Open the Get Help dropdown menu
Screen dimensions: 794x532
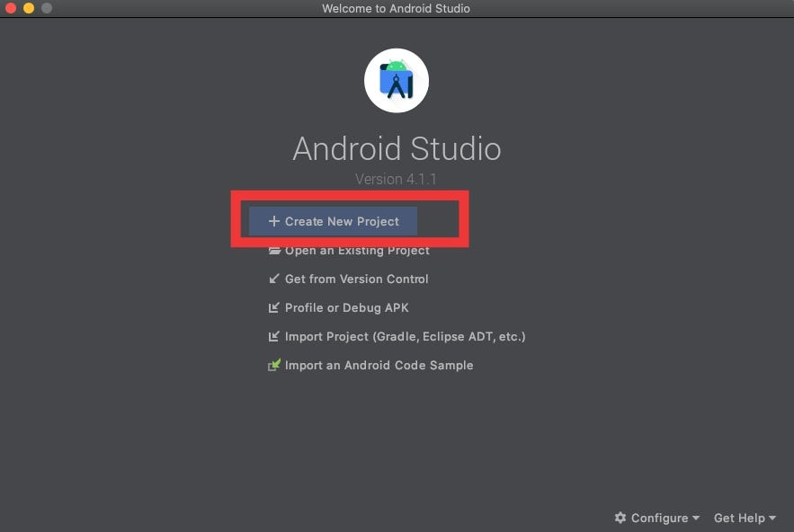pyautogui.click(x=739, y=518)
